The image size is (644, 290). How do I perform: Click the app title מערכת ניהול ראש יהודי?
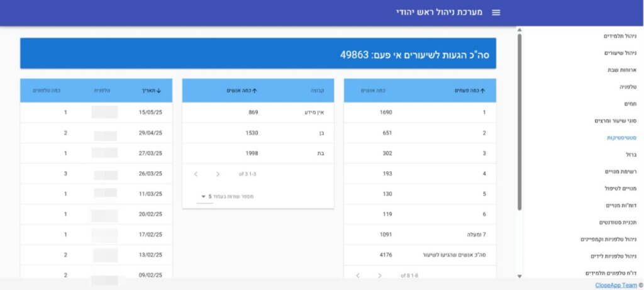click(439, 13)
